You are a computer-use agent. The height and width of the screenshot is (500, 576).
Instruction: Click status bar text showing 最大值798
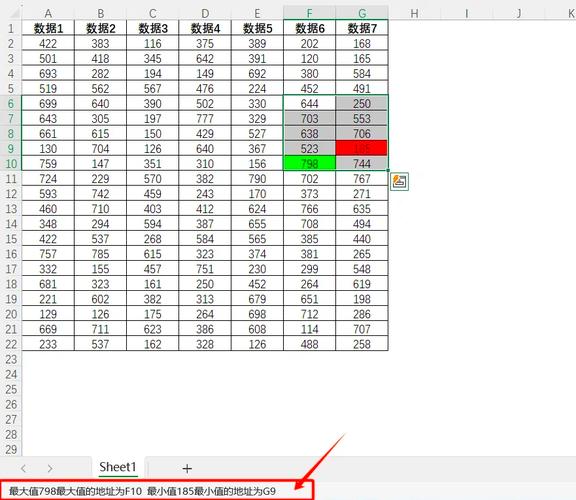[33, 491]
